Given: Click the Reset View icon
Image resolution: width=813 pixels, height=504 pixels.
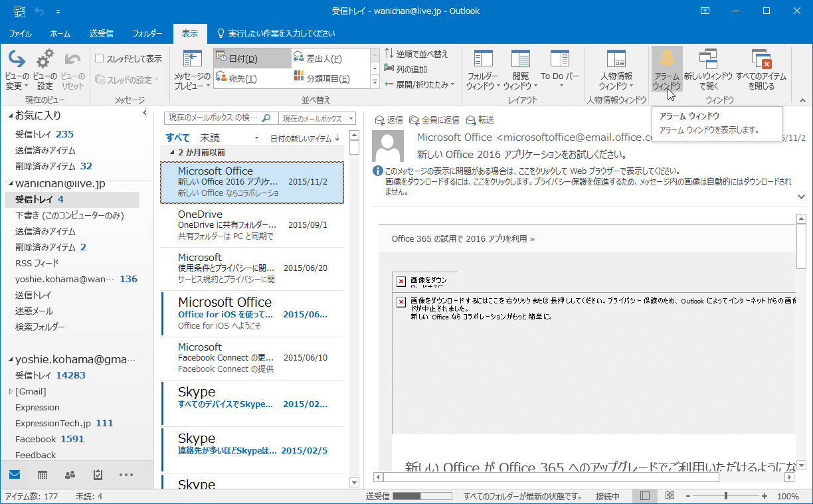Looking at the screenshot, I should click(72, 70).
